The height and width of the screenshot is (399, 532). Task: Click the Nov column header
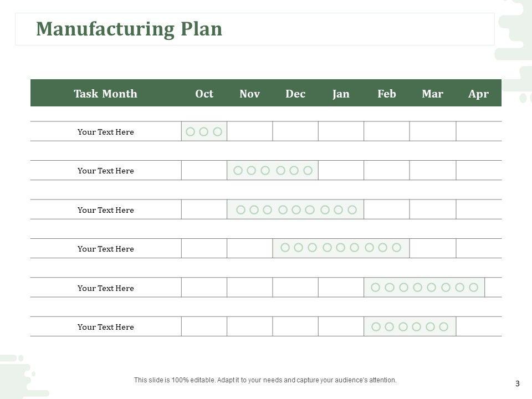pyautogui.click(x=249, y=94)
